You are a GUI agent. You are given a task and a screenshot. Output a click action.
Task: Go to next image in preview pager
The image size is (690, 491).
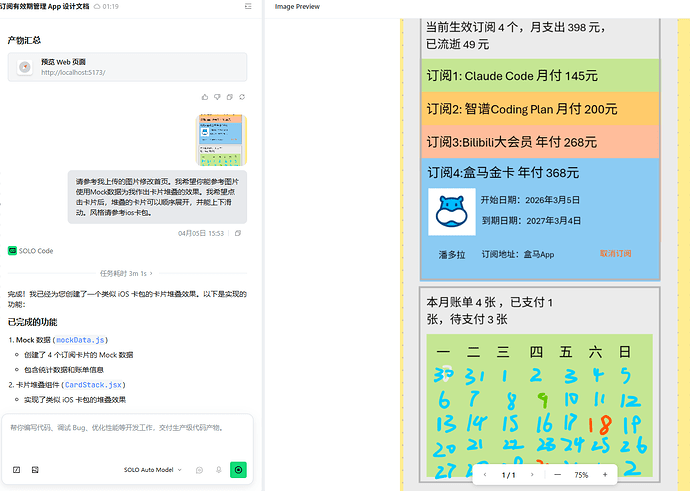[532, 475]
